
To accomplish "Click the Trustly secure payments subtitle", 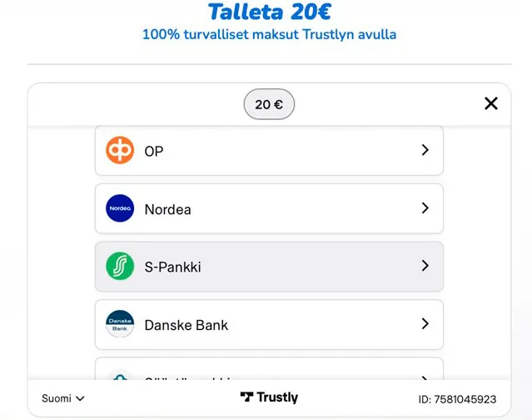I will click(x=269, y=35).
